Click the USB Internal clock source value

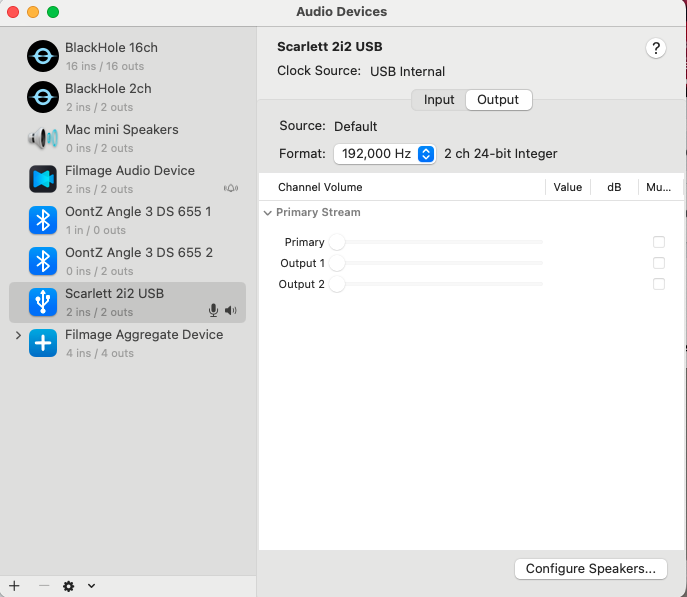click(x=407, y=71)
